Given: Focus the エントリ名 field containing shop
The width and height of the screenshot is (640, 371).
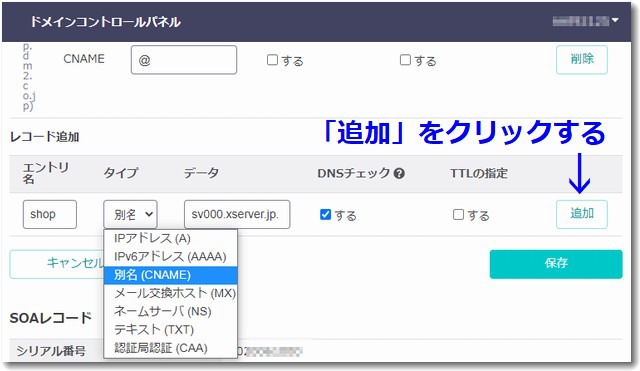Looking at the screenshot, I should [50, 214].
